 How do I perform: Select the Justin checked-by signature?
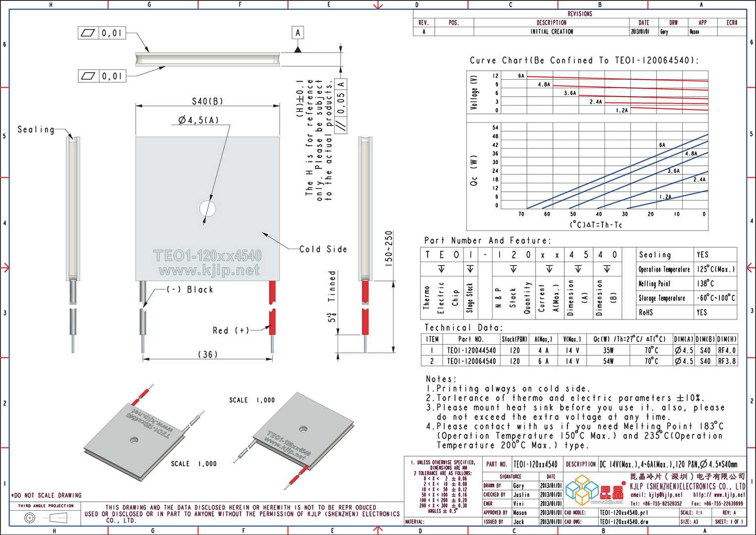tap(521, 494)
